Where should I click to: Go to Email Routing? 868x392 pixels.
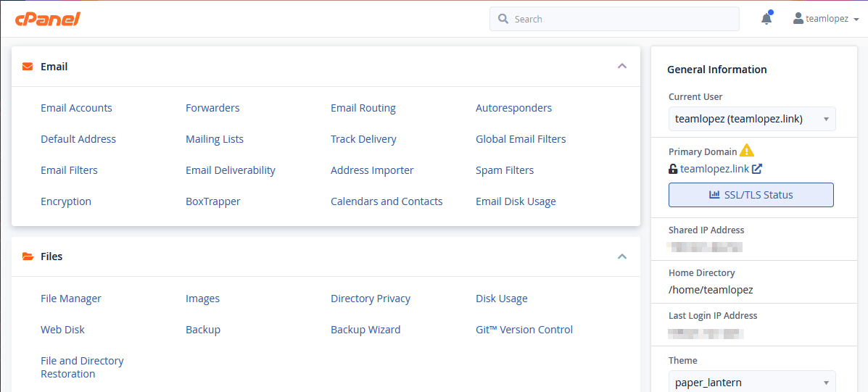363,108
